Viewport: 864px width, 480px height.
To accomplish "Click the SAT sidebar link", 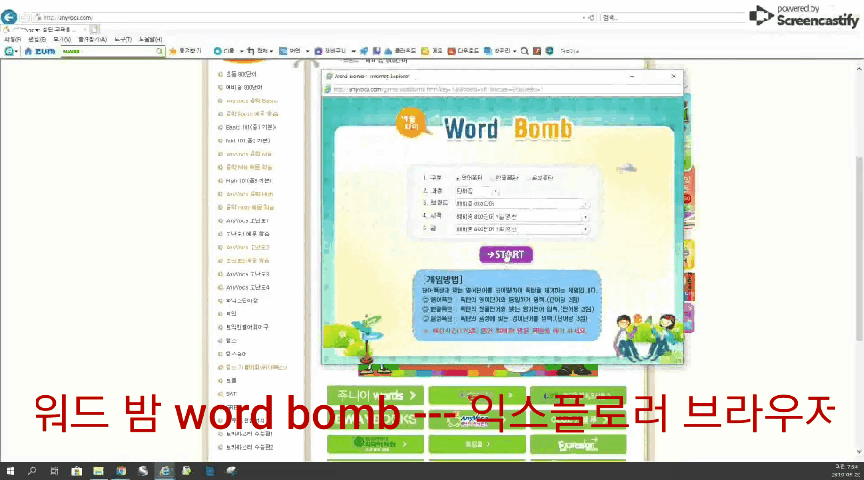I will (231, 393).
